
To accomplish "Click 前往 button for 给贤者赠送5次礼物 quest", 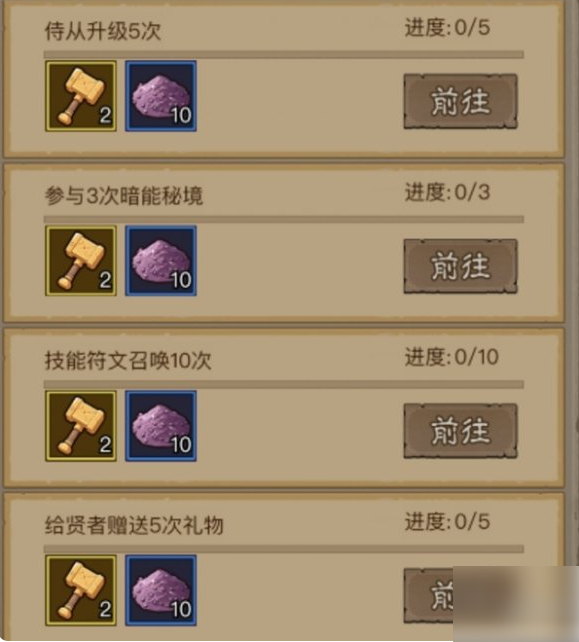I will click(x=429, y=596).
